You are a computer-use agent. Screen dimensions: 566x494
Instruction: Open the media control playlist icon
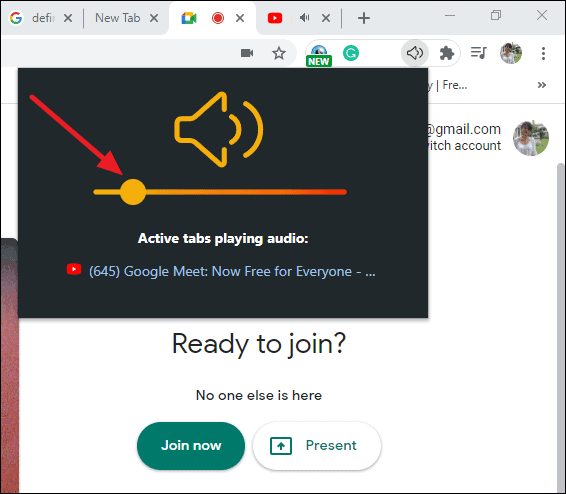coord(479,53)
